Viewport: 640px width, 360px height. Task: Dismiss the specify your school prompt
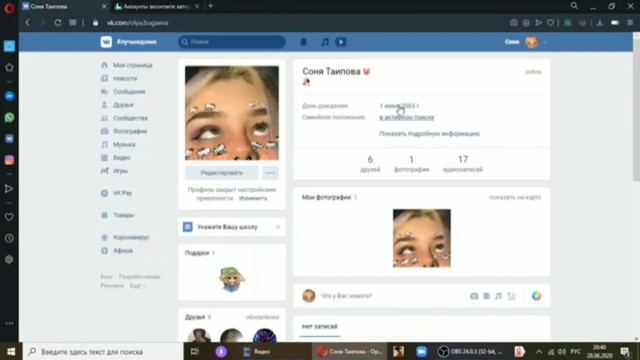[278, 227]
